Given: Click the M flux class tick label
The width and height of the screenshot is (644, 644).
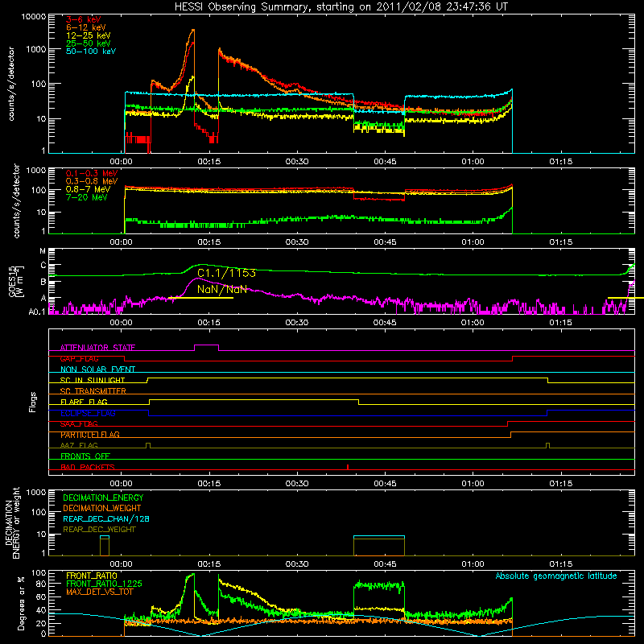Looking at the screenshot, I should [43, 250].
